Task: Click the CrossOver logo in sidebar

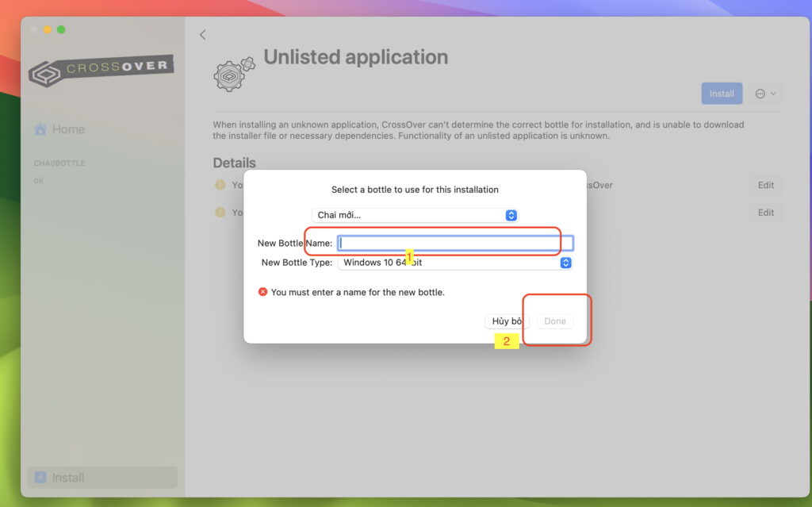Action: pos(101,70)
